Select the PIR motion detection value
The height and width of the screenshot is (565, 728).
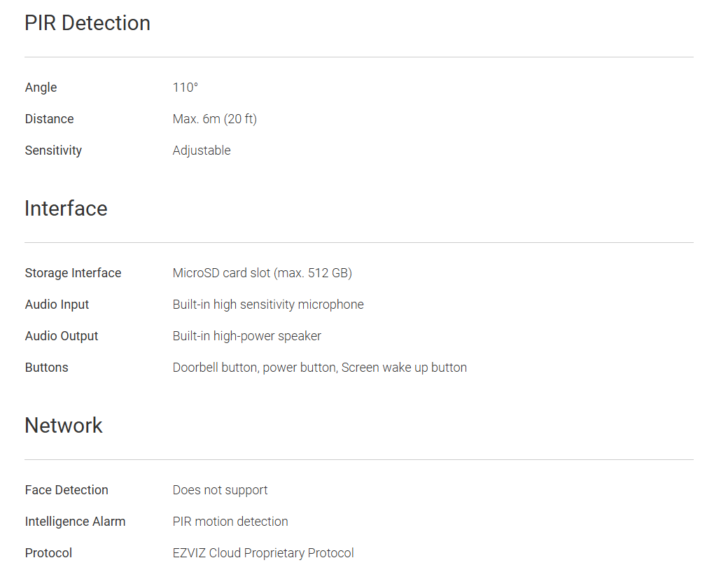(230, 522)
